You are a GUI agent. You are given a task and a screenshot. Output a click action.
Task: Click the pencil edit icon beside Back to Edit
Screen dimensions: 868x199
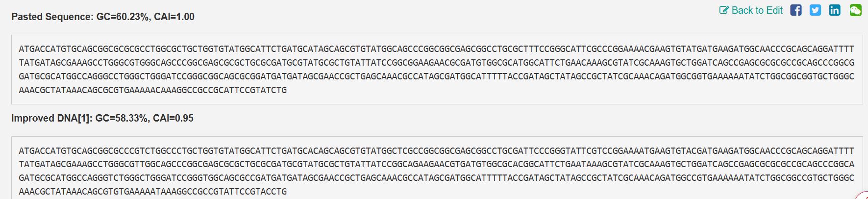(x=724, y=10)
